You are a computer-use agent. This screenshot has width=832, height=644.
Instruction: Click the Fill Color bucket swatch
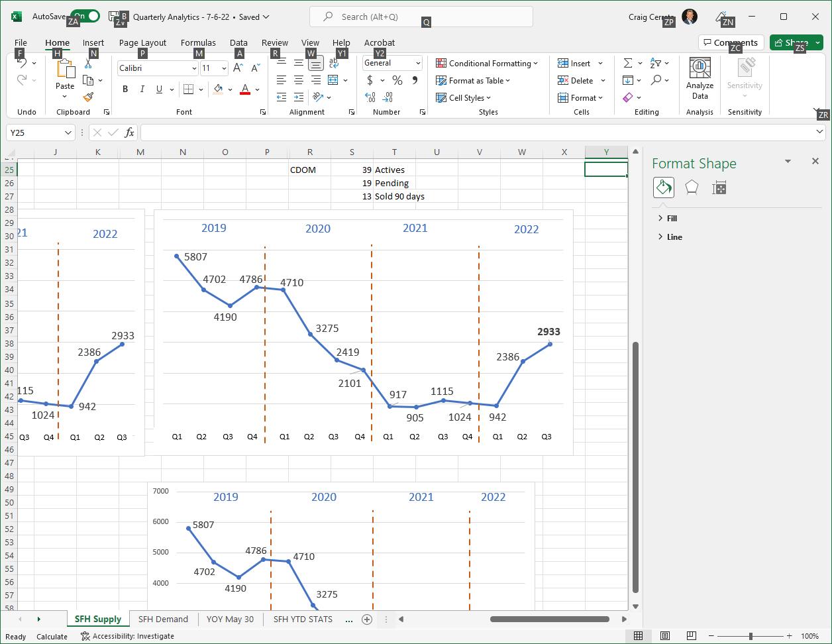(x=218, y=89)
